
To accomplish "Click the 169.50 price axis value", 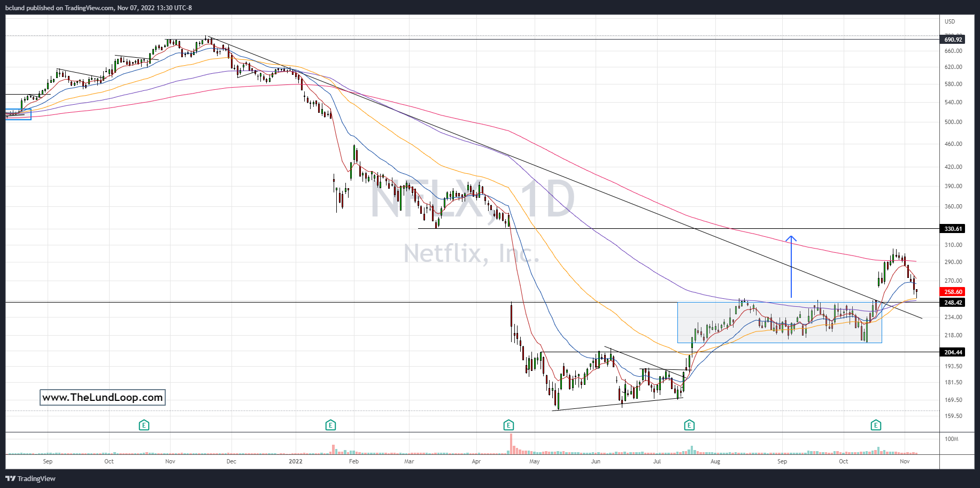I will pyautogui.click(x=953, y=400).
